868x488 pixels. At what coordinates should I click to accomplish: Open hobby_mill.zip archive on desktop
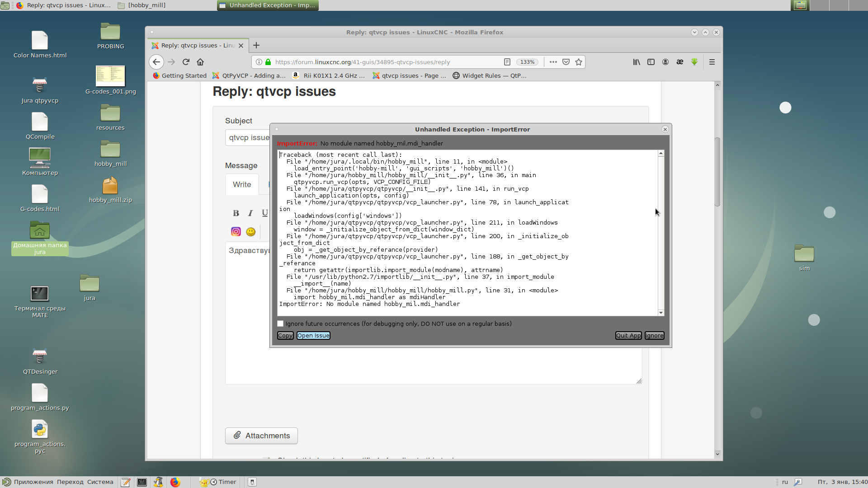click(x=110, y=190)
